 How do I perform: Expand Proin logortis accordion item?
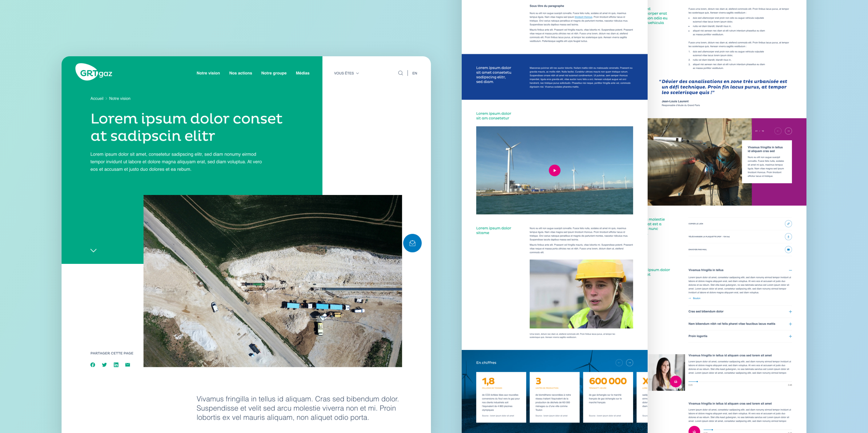click(790, 336)
